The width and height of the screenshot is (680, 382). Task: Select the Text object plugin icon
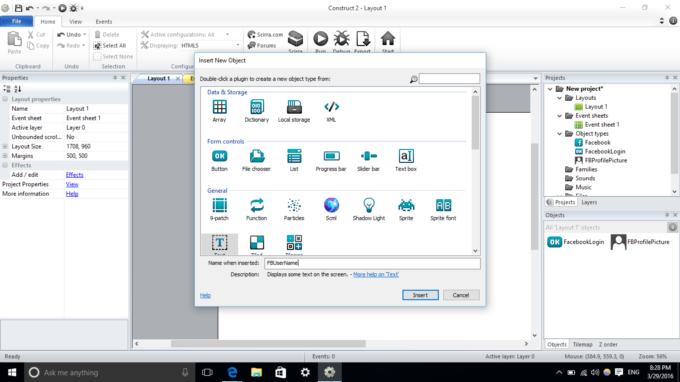[x=219, y=243]
